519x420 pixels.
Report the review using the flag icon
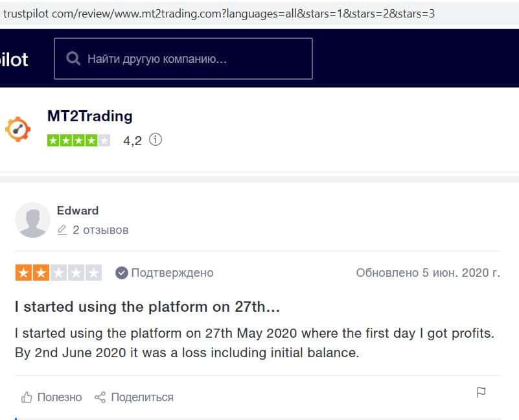481,393
